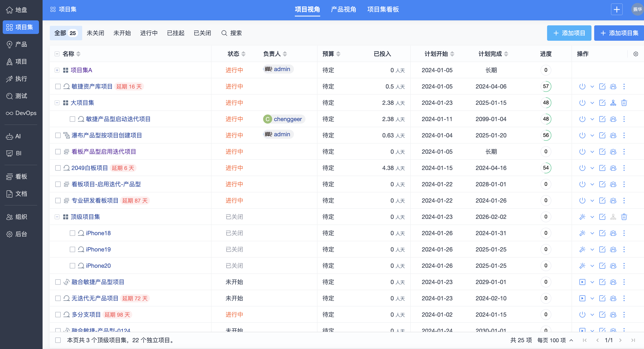Image resolution: width=644 pixels, height=349 pixels.
Task: Click the 添加项目 button
Action: (x=569, y=33)
